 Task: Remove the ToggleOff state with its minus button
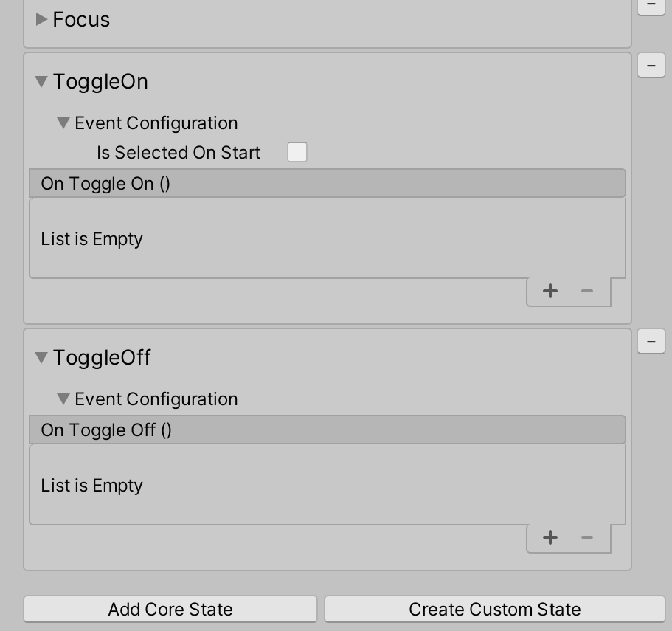coord(650,341)
